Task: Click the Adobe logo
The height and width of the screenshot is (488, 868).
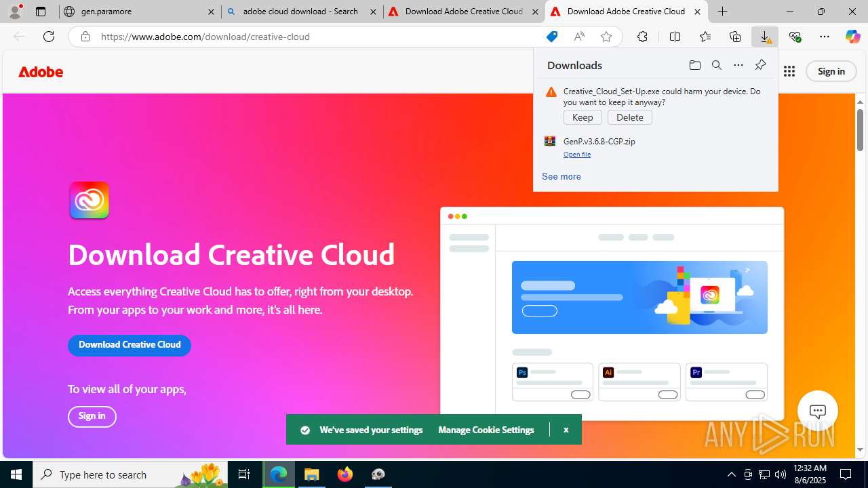Action: pyautogui.click(x=41, y=72)
